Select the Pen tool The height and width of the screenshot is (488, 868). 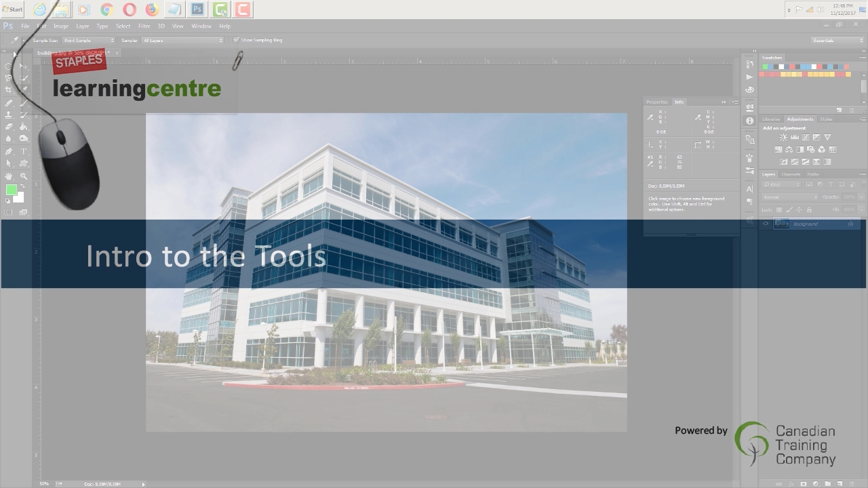(9, 150)
